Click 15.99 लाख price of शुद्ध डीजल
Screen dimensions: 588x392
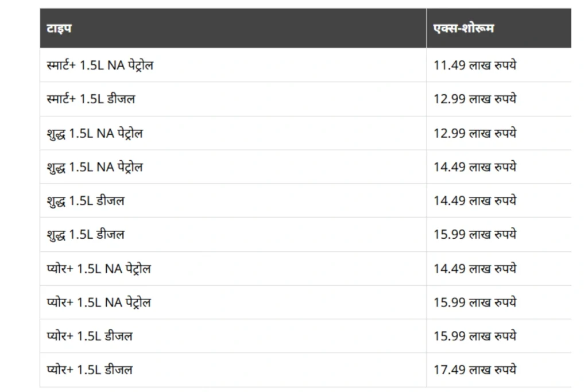coord(475,235)
